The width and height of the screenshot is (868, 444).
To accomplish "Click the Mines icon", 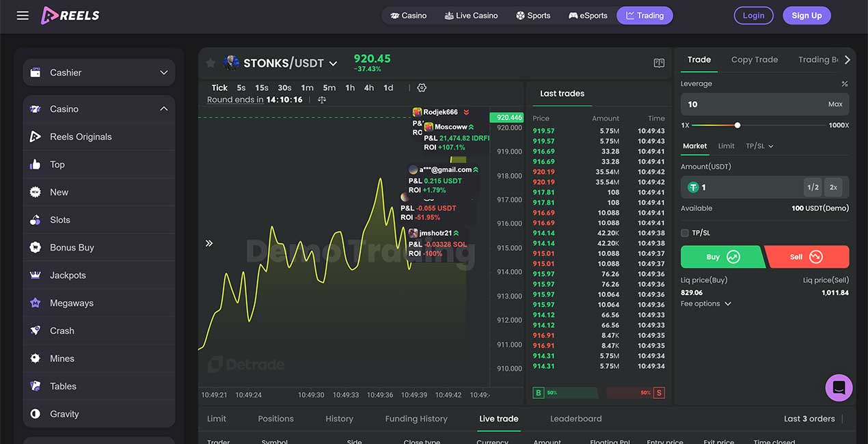I will (36, 358).
